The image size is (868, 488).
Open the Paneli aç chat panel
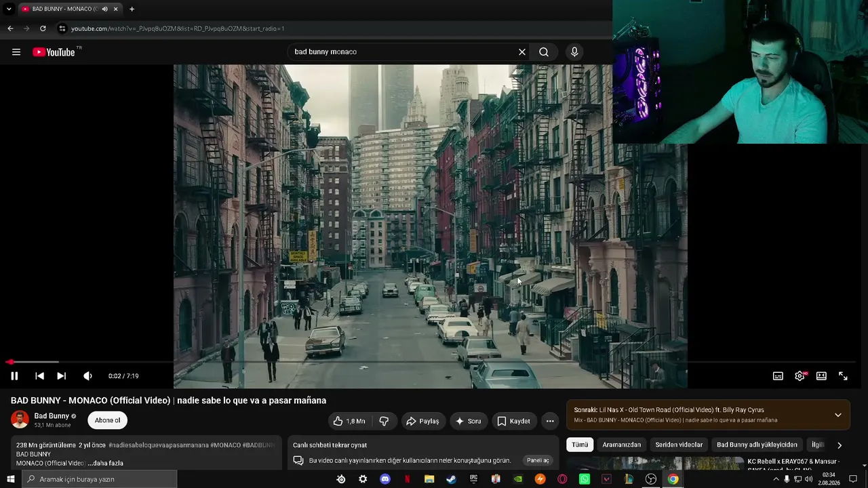(538, 460)
